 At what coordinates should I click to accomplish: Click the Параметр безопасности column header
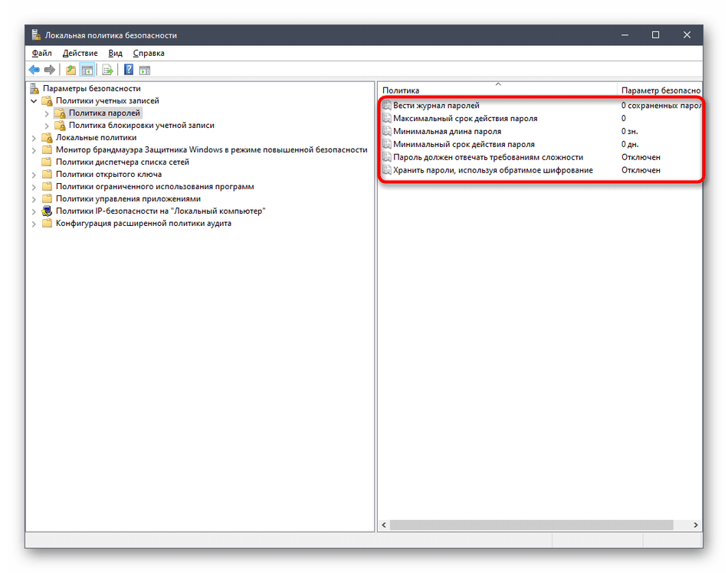click(659, 90)
